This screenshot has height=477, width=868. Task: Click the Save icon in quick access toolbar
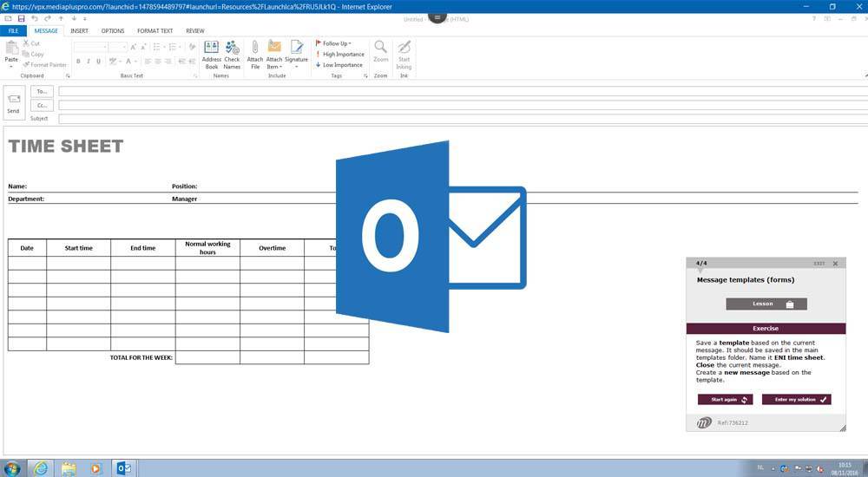21,18
